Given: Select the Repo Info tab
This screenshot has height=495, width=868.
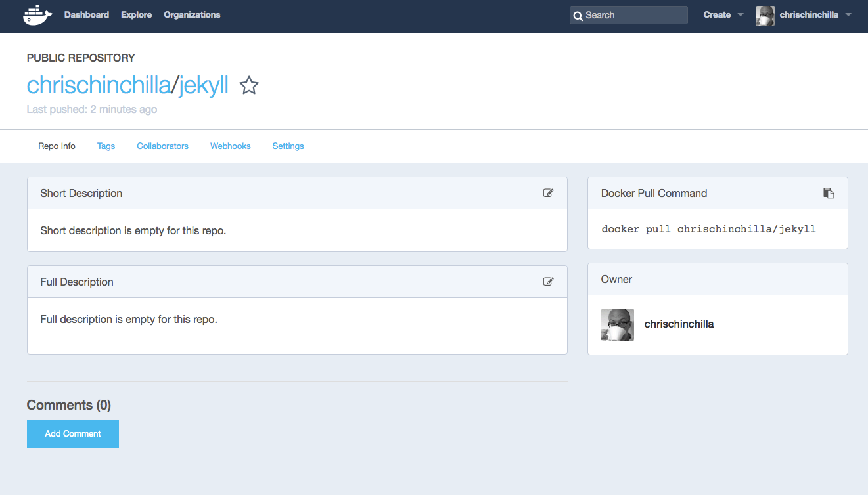Looking at the screenshot, I should pyautogui.click(x=57, y=146).
